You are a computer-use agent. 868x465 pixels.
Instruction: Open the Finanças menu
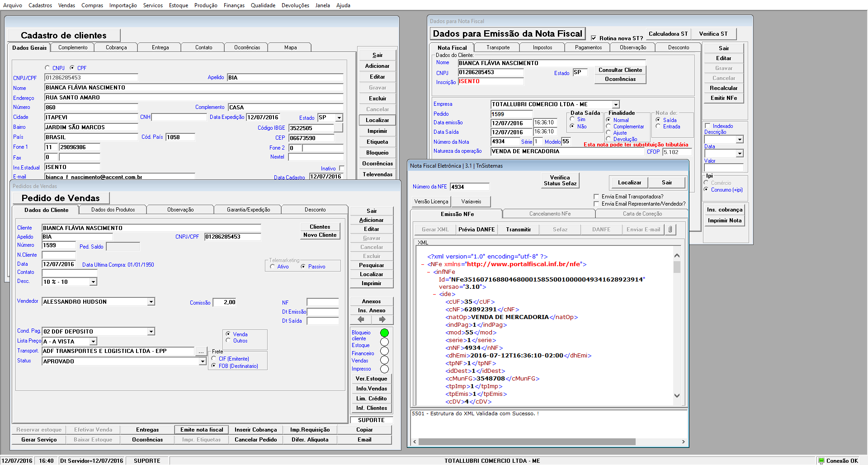click(x=234, y=5)
